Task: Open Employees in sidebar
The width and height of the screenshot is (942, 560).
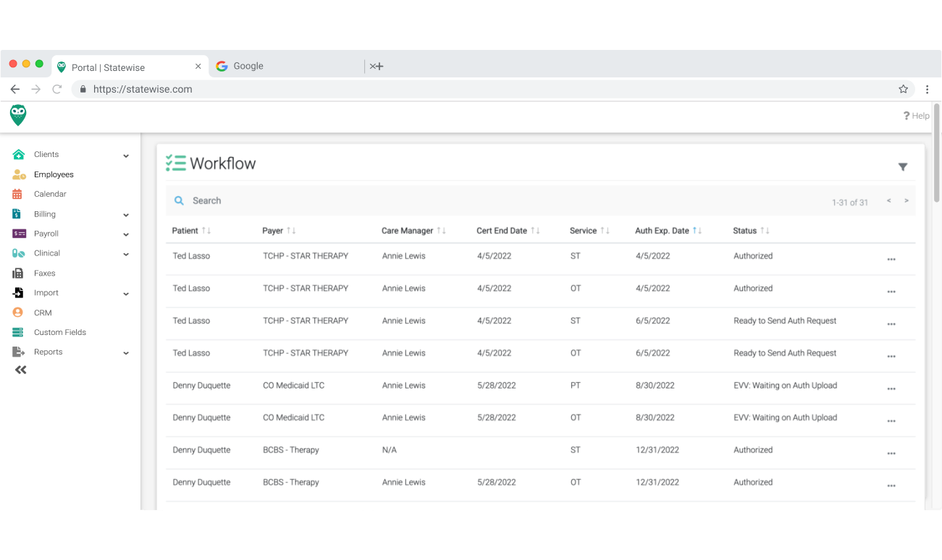Action: (x=54, y=174)
